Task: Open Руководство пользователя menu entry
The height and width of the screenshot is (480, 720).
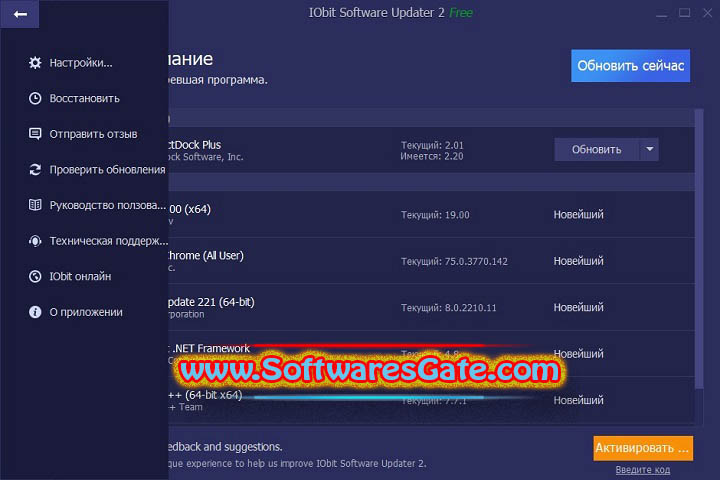Action: (107, 205)
